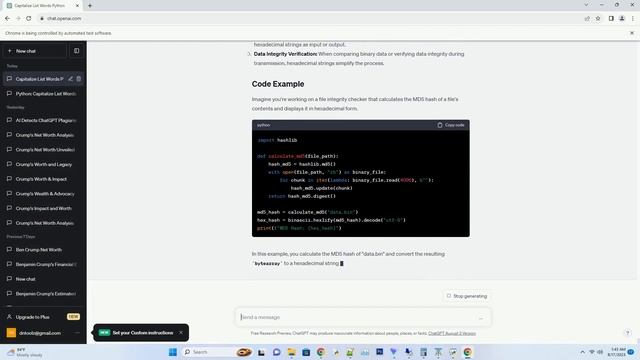
Task: Open the "Crump's Wealth & Advocacy" chat
Action: pos(43,194)
